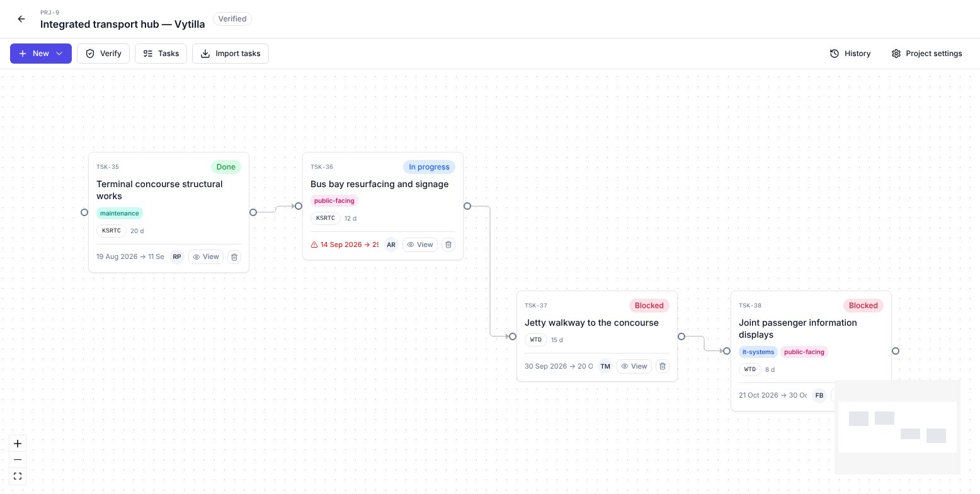Click the maintenance tag
The height and width of the screenshot is (494, 980).
(x=120, y=214)
